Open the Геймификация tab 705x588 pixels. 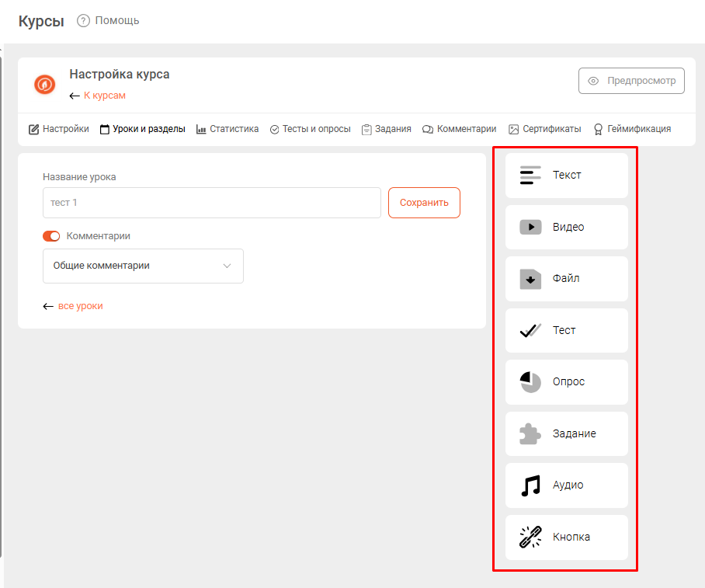coord(632,129)
